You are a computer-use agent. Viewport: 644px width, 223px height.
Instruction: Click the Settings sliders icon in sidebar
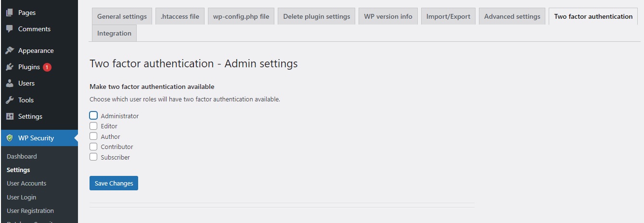tap(10, 116)
